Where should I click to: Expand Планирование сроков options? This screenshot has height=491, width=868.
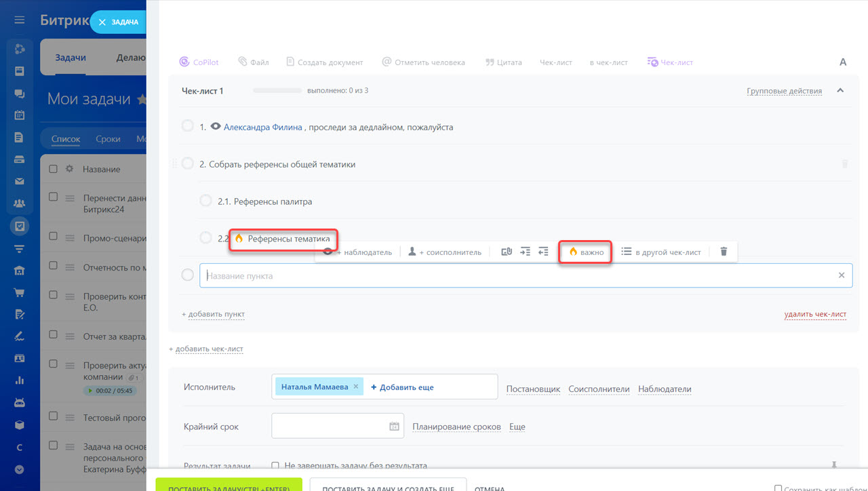[456, 427]
